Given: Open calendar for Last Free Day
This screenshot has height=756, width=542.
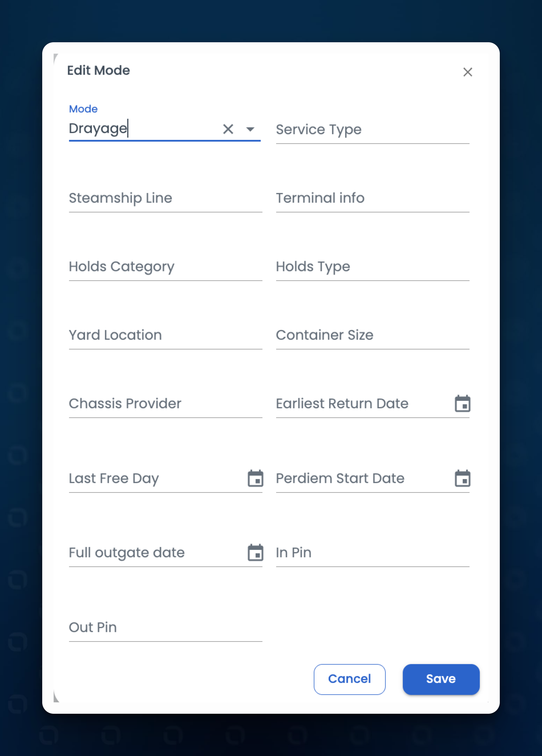Looking at the screenshot, I should 256,478.
